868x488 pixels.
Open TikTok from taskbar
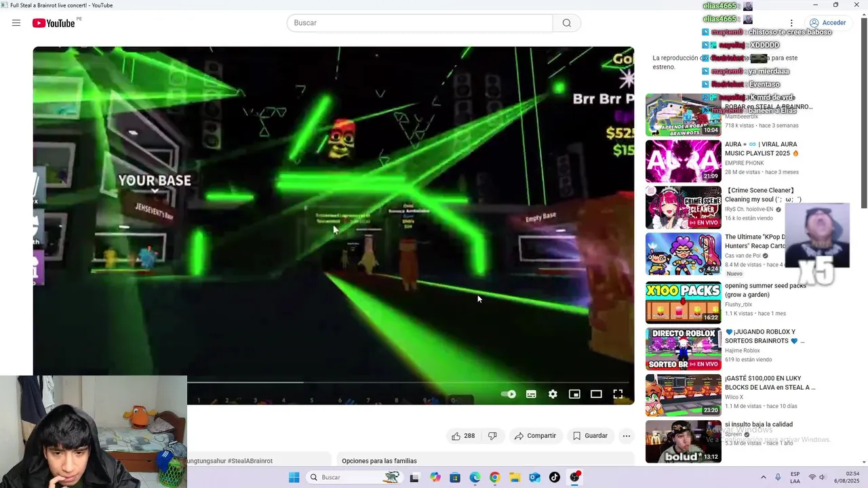pyautogui.click(x=554, y=477)
